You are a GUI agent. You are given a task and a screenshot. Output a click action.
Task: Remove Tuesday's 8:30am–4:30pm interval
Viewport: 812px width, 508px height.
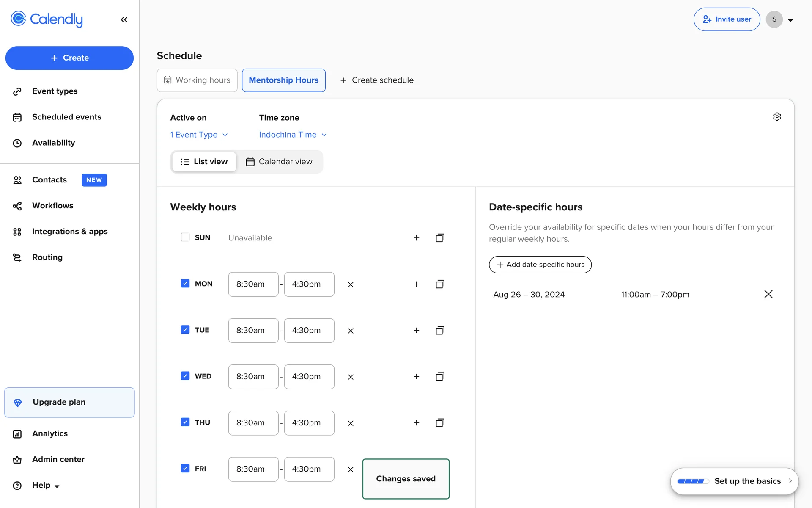tap(350, 331)
